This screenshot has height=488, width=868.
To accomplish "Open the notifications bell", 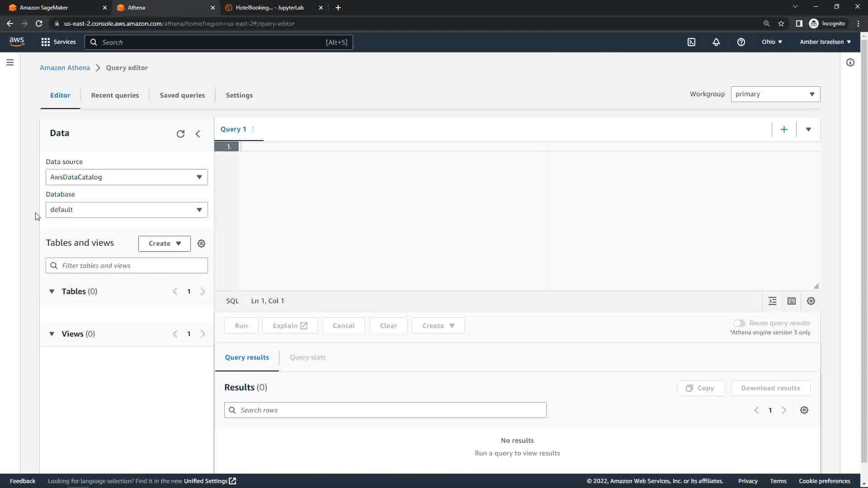I will click(x=716, y=42).
